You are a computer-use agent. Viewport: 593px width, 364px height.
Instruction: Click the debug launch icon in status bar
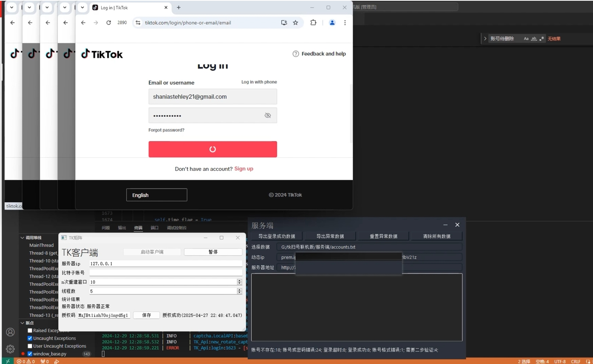pos(56,361)
